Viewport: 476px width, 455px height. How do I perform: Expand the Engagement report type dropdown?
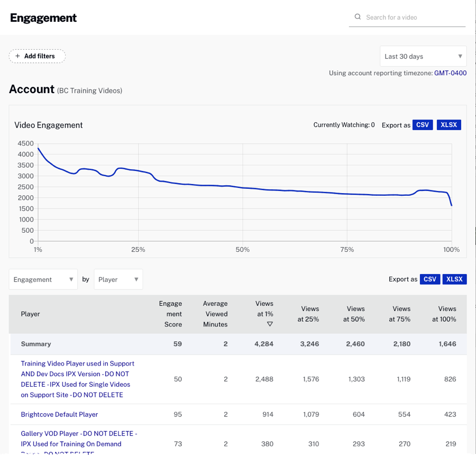click(43, 279)
